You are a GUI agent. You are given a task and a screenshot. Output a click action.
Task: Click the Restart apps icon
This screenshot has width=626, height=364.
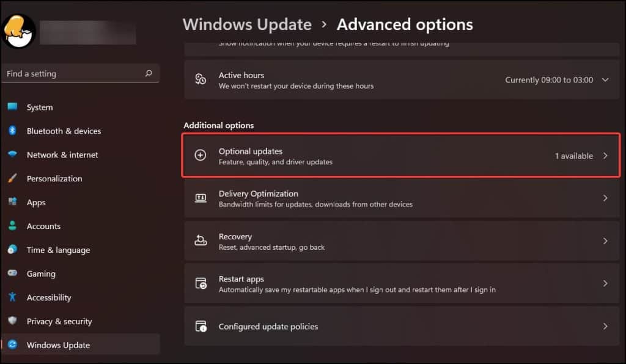(x=201, y=283)
